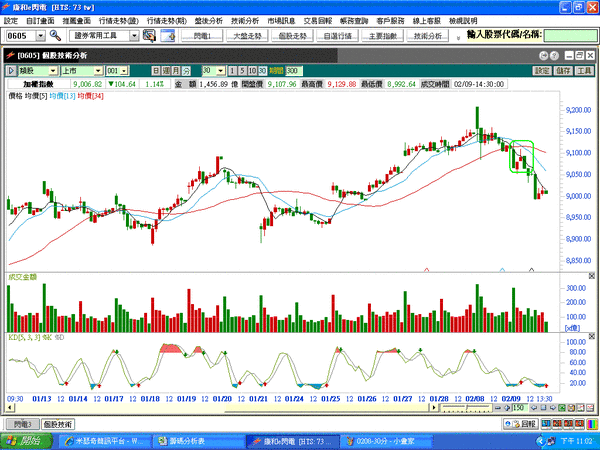
Task: Click the right arrow icon right of 150
Action: [553, 408]
